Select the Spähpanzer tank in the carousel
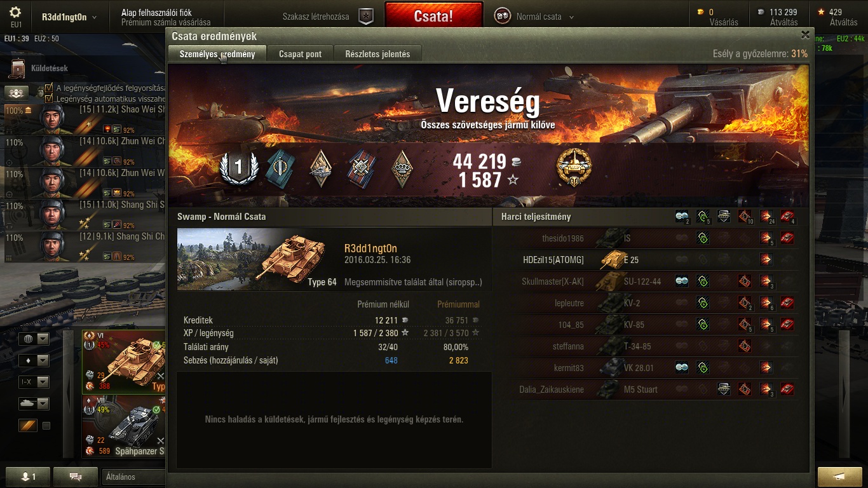Screen dimensions: 868x488 pyautogui.click(x=123, y=426)
